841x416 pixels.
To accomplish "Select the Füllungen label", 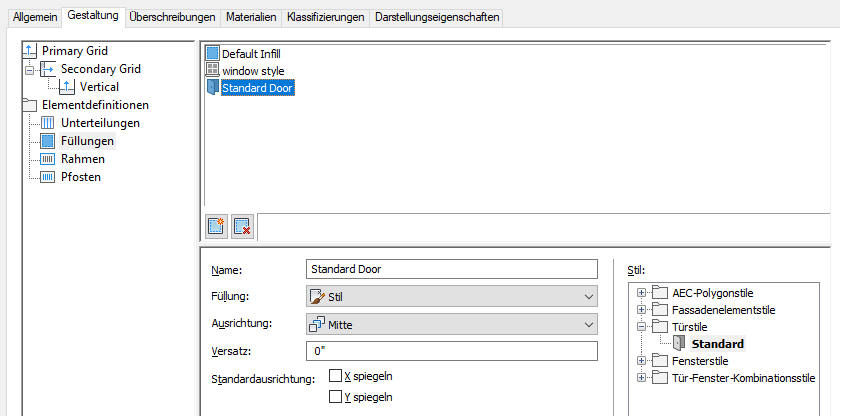I will [x=87, y=141].
